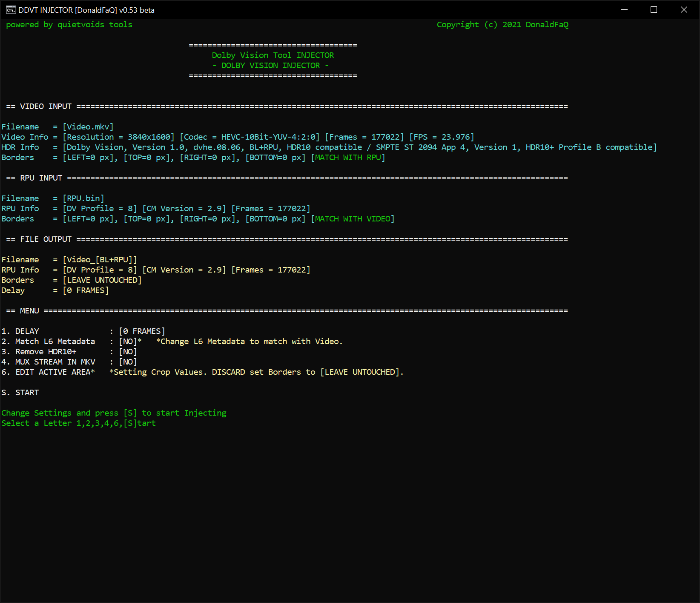700x603 pixels.
Task: Click the '[MATCH WITH RPU]' status
Action: click(x=348, y=158)
